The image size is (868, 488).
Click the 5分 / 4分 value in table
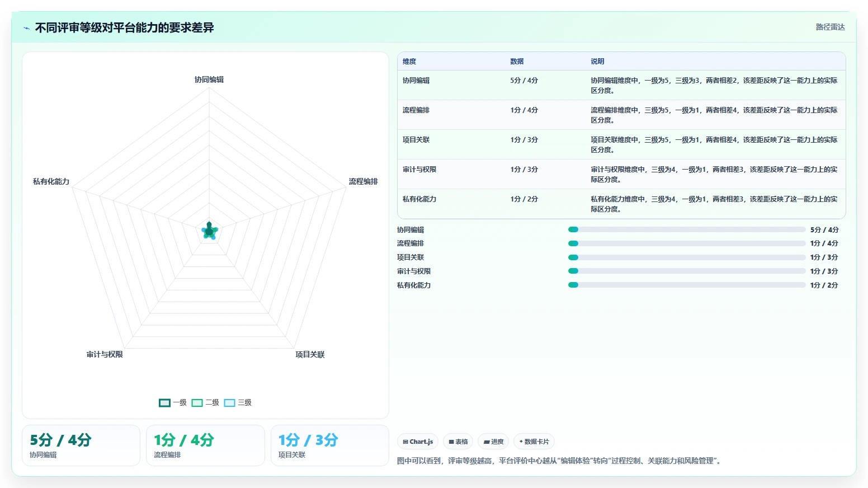(x=524, y=81)
